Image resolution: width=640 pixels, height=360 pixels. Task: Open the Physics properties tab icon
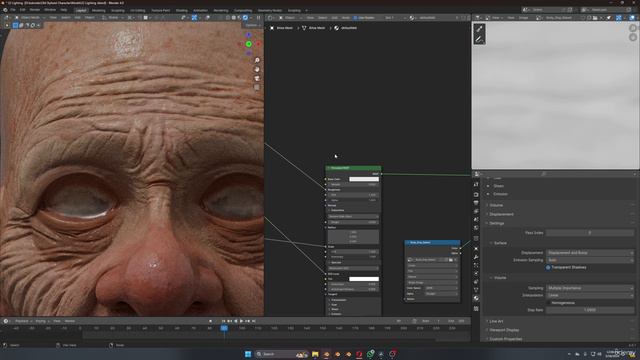(x=476, y=273)
